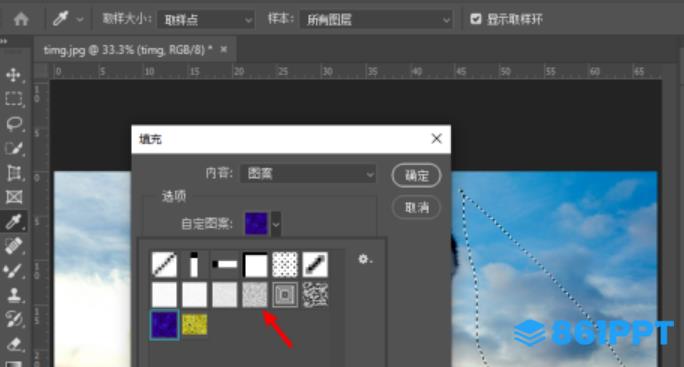Click the 确定 button
Screen dimensions: 684x367
pyautogui.click(x=417, y=175)
